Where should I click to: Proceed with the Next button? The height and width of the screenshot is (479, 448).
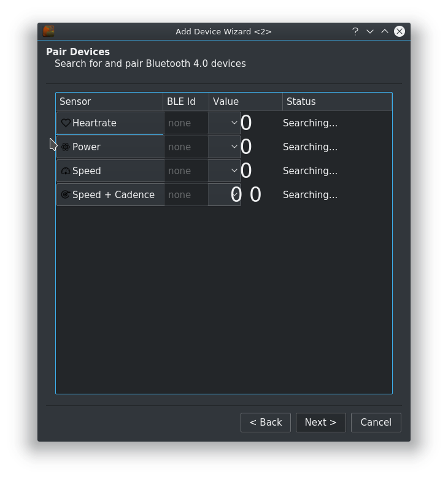pos(321,423)
